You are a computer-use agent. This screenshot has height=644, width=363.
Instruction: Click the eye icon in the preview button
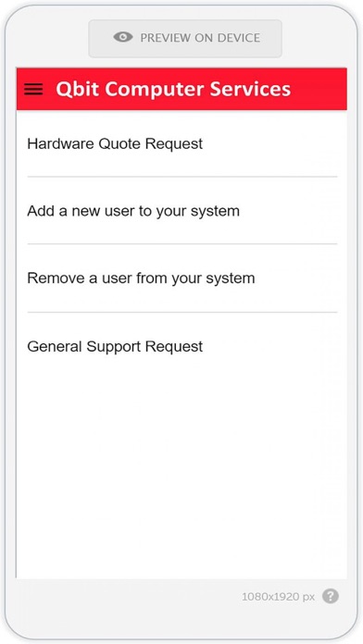point(123,37)
